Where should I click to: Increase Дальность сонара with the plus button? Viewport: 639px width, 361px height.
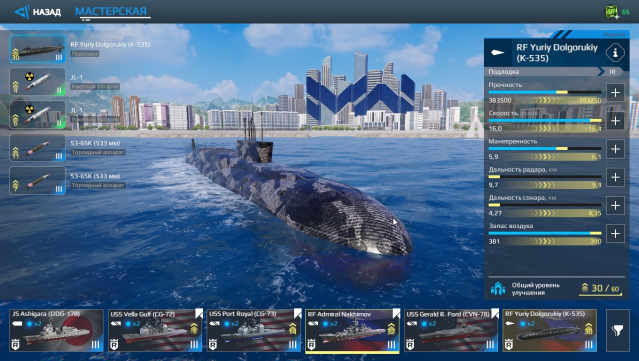coord(615,205)
